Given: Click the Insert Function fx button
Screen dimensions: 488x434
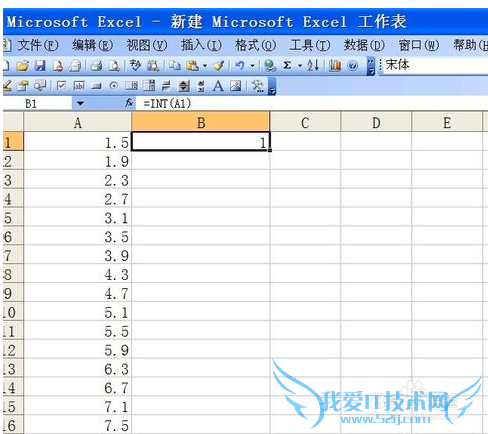Looking at the screenshot, I should pyautogui.click(x=129, y=103).
